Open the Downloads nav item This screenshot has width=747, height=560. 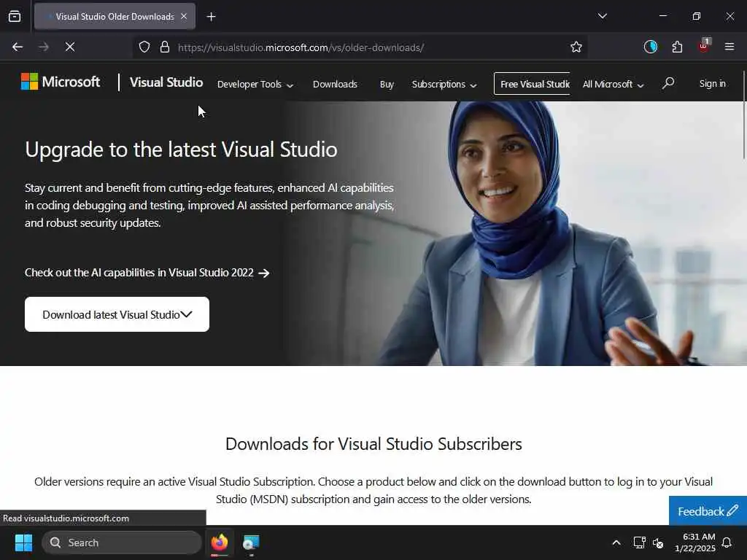(335, 85)
